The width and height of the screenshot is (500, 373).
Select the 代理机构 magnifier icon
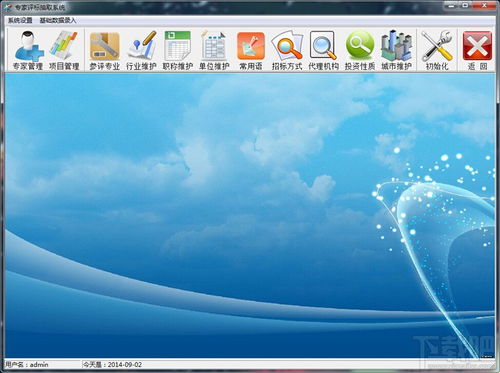point(323,50)
